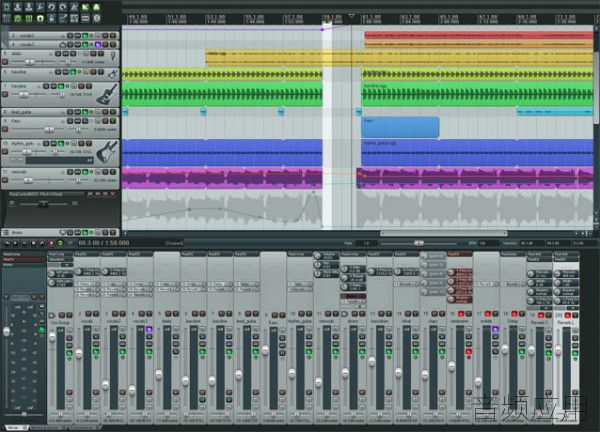Click the transport Pause button
The height and width of the screenshot is (432, 600).
pos(24,243)
